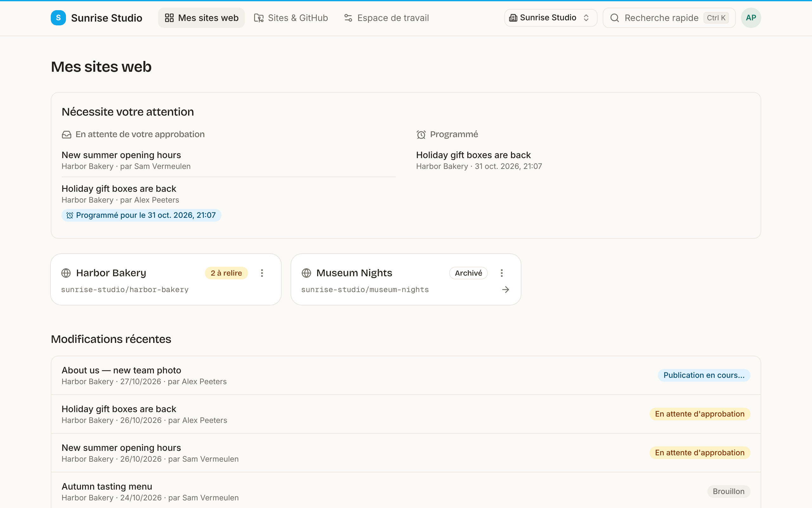Click the Museum Nights globe icon
The image size is (812, 508).
pyautogui.click(x=306, y=273)
